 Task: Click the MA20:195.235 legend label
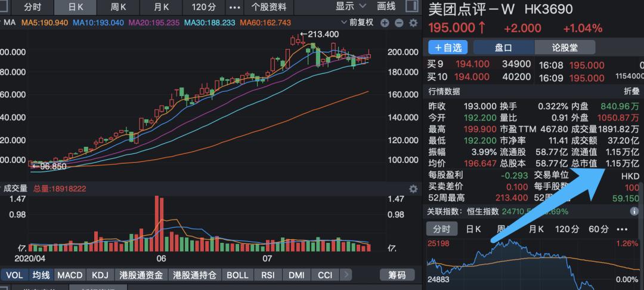pos(154,23)
